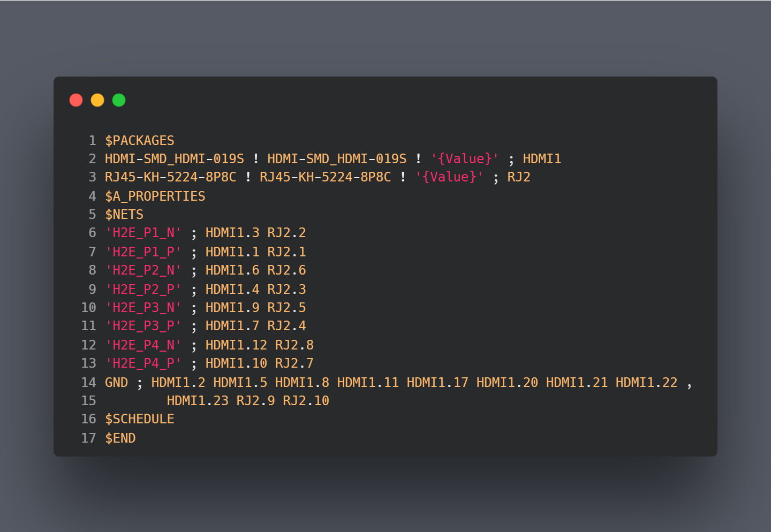Click the $NETS section header
Screen dimensions: 771x532
click(x=124, y=215)
